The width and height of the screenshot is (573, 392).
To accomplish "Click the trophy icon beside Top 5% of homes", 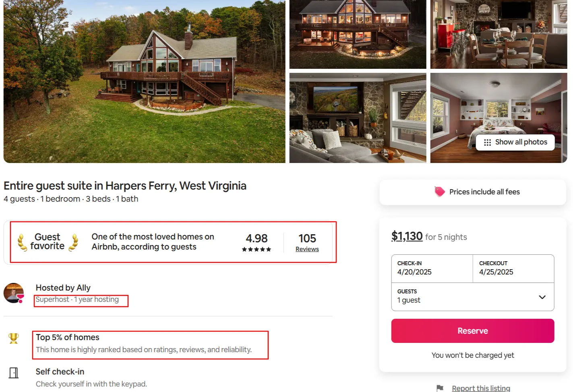I will pyautogui.click(x=14, y=338).
